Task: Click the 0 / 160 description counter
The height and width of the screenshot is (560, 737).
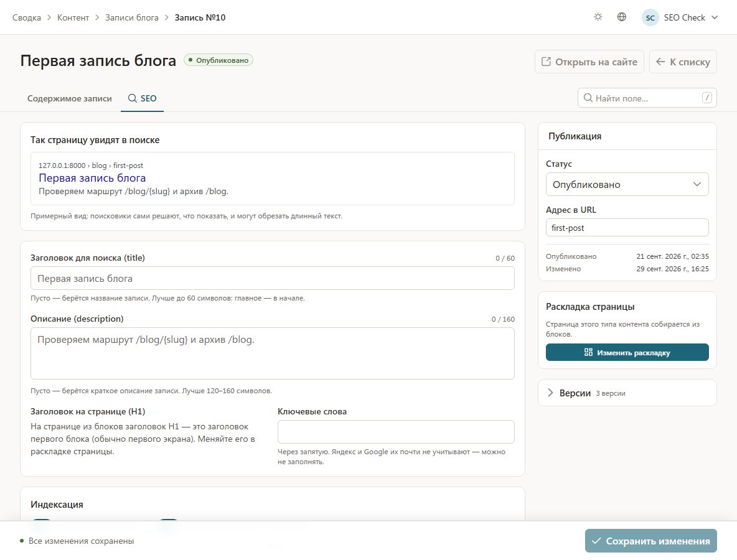Action: tap(503, 319)
